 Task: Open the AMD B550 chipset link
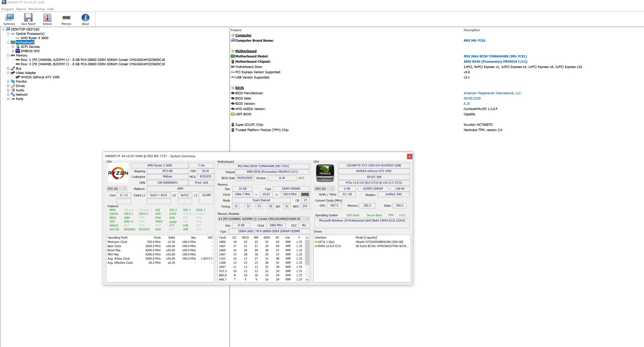(495, 61)
